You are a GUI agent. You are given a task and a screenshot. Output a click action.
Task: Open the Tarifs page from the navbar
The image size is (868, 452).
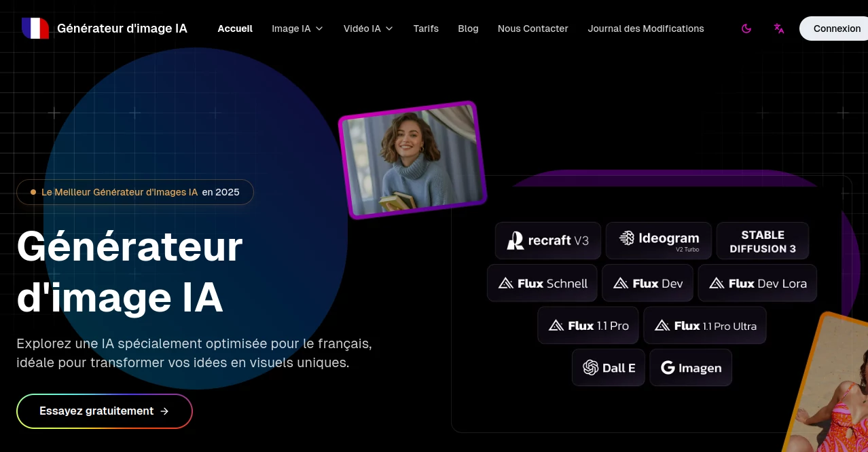coord(426,29)
